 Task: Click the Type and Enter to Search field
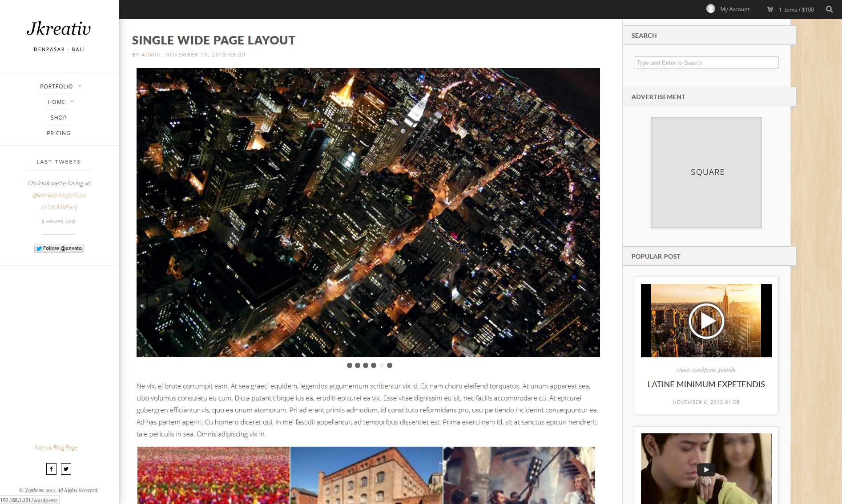pos(705,63)
